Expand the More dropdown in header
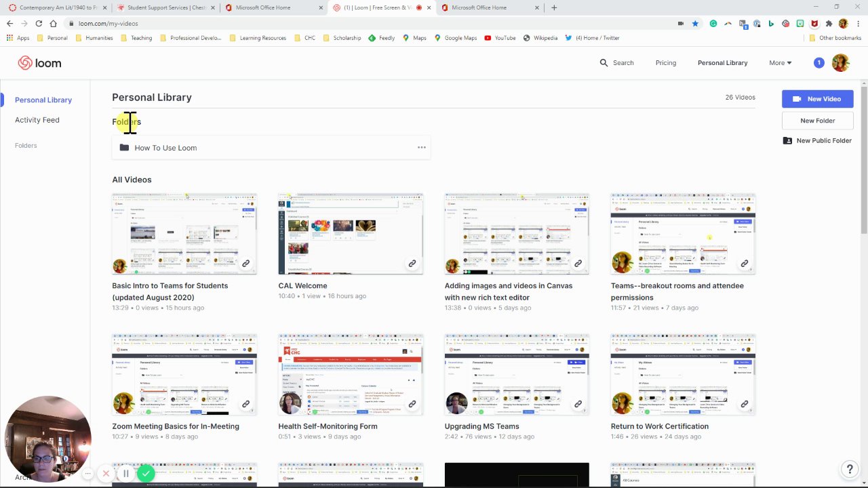Screen dimensions: 868x488 point(780,63)
